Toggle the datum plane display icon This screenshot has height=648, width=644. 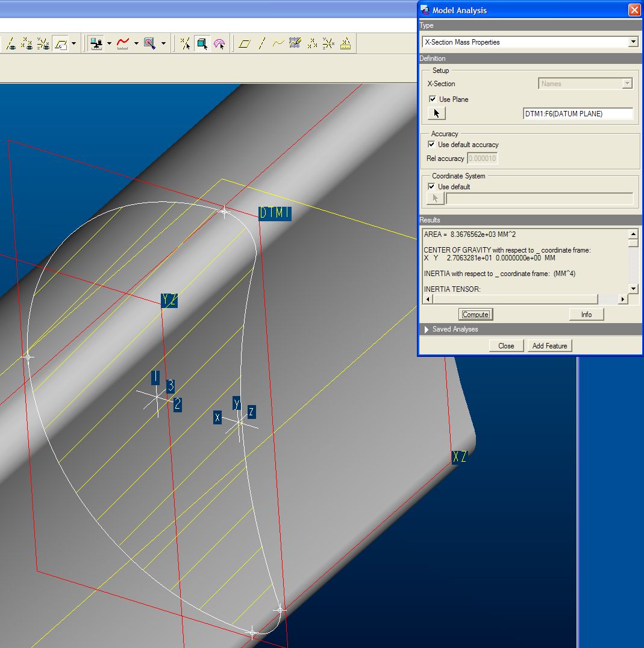[61, 43]
